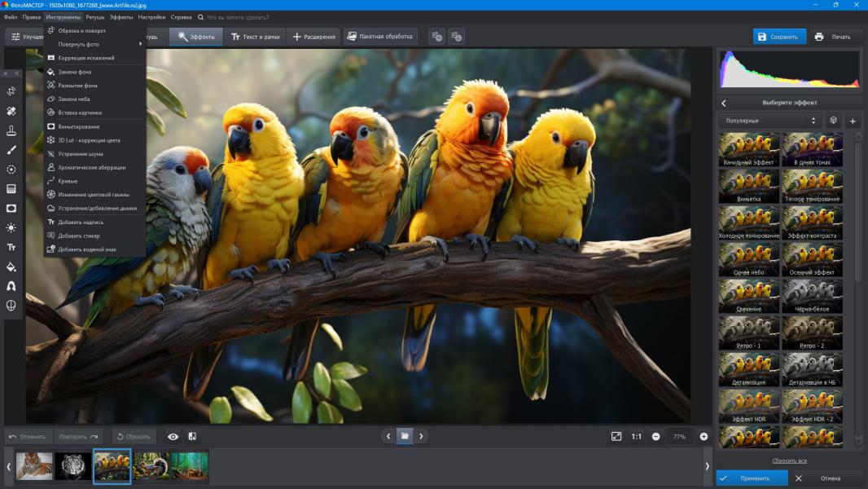The image size is (868, 489).
Task: Apply the Чёрно-белое effect thumbnail
Action: [x=812, y=297]
